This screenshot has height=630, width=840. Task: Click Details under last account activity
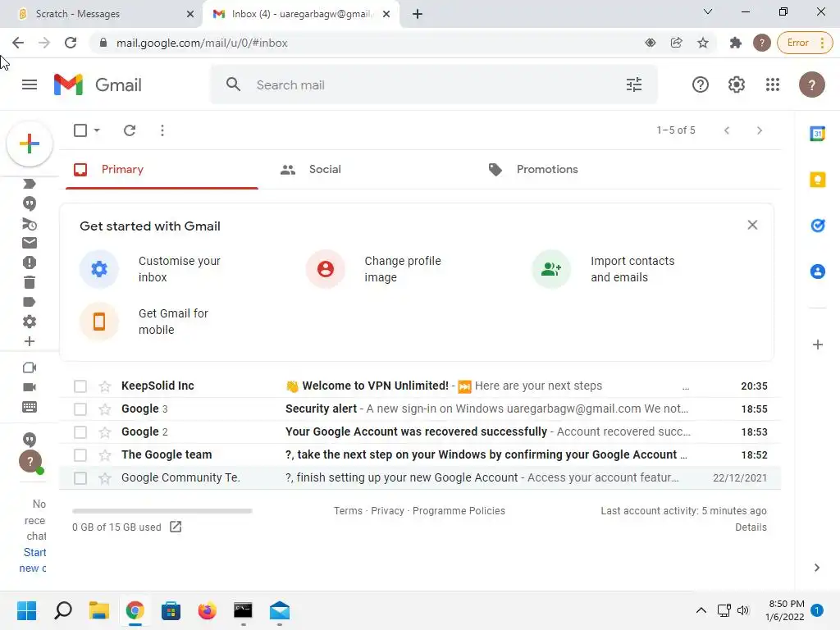pyautogui.click(x=751, y=527)
